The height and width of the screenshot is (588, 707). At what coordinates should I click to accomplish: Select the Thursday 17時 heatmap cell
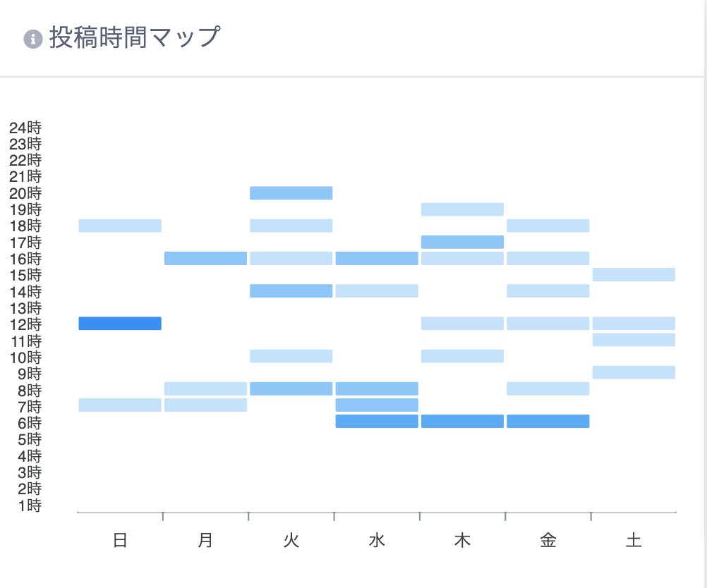pyautogui.click(x=463, y=242)
